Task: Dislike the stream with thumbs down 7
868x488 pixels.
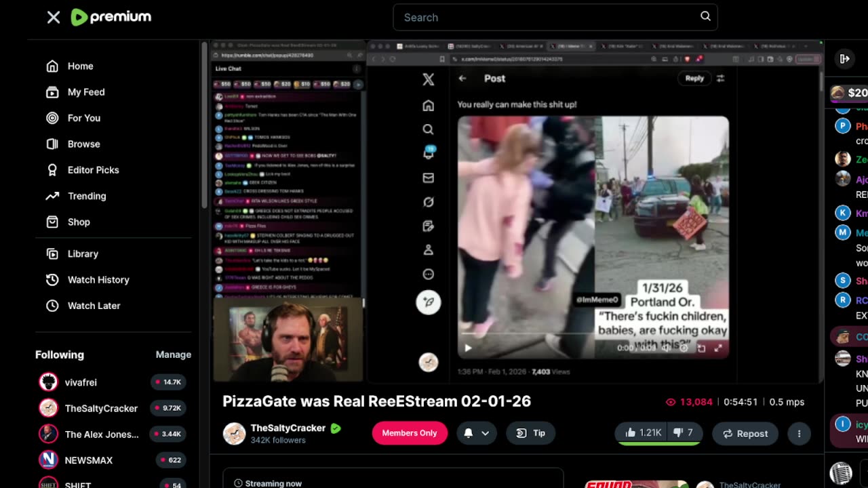Action: coord(684,433)
